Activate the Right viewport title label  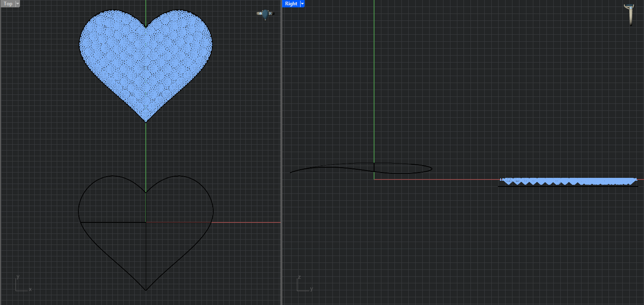291,4
